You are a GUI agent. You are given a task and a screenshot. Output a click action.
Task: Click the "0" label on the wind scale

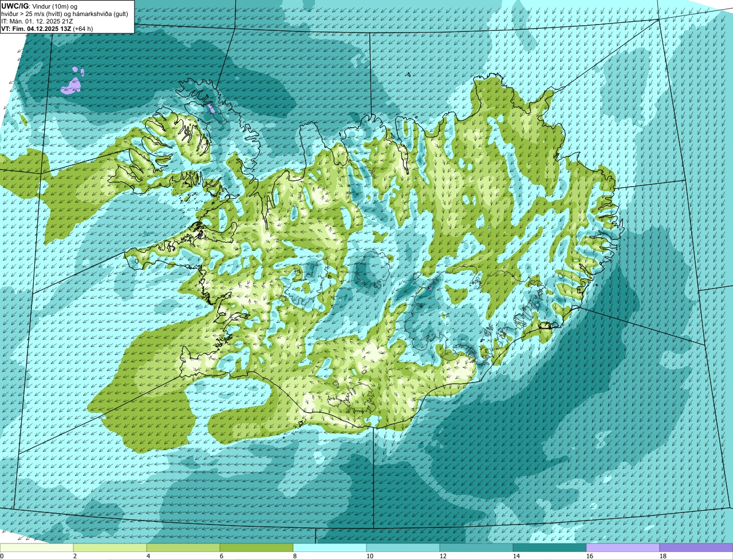[x=2, y=556]
